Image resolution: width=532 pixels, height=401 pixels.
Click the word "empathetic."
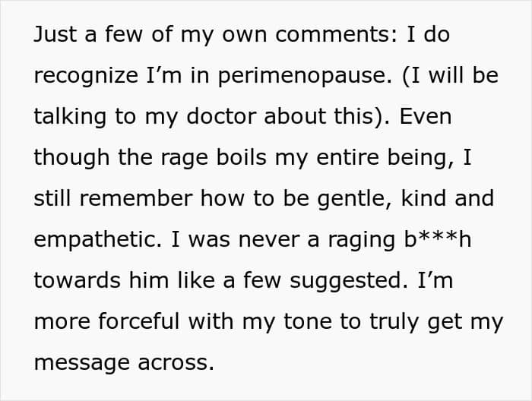coord(98,240)
